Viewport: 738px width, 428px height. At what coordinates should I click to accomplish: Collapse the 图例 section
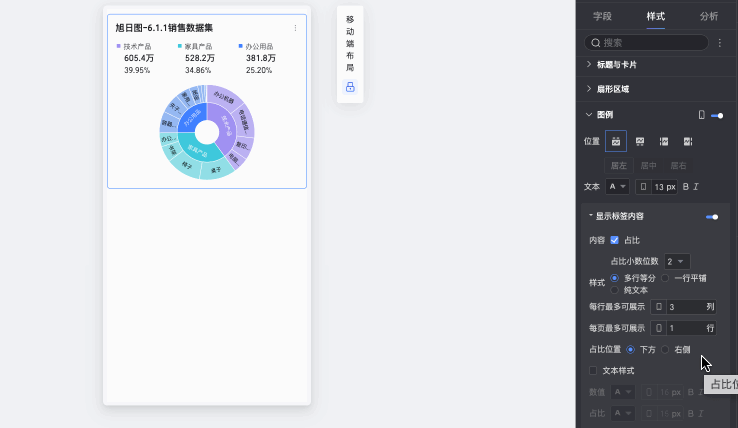pyautogui.click(x=589, y=115)
